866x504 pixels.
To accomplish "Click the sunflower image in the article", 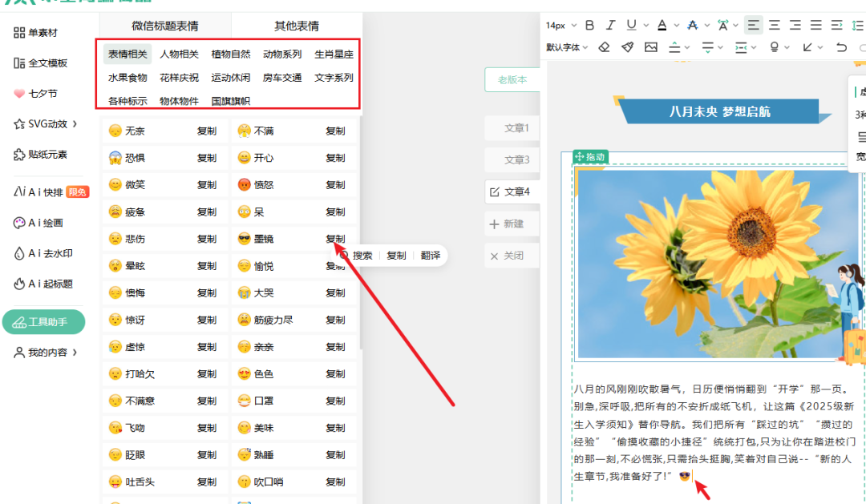I will (x=716, y=264).
